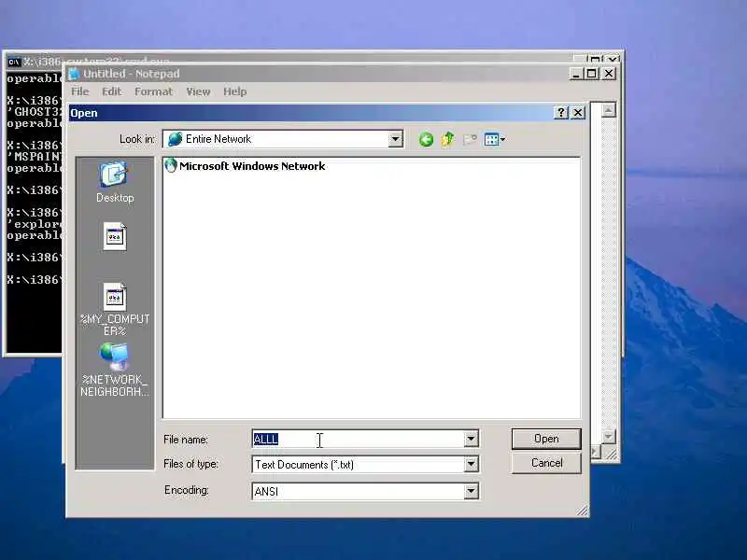Click the Open dialog's resize grip corner

(x=582, y=511)
